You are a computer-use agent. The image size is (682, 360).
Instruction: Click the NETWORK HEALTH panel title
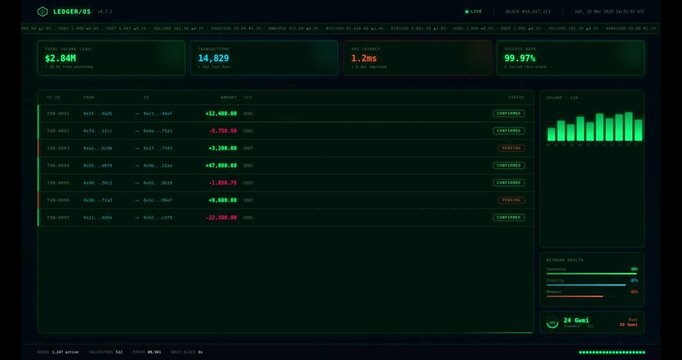click(565, 260)
